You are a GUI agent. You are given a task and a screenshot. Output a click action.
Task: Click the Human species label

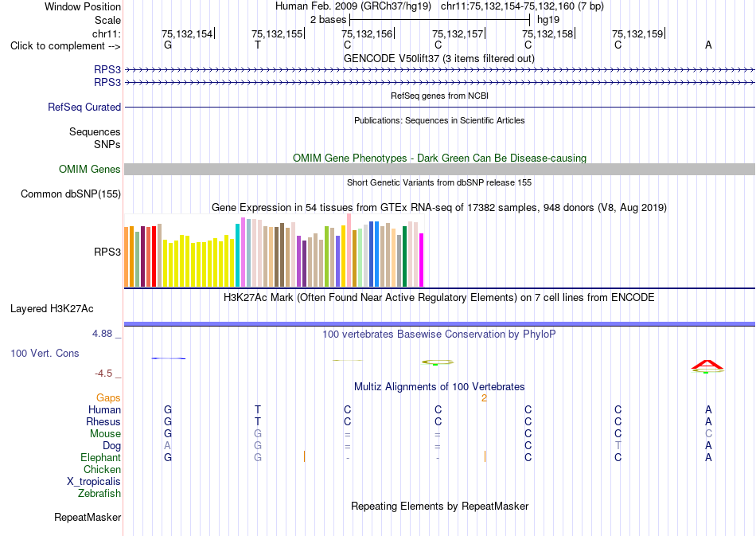(x=104, y=409)
